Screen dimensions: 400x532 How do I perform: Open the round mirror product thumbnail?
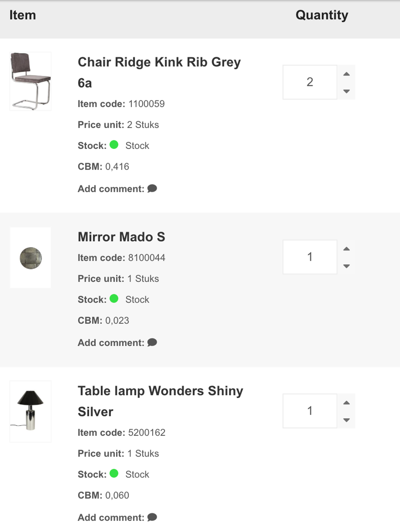click(30, 258)
